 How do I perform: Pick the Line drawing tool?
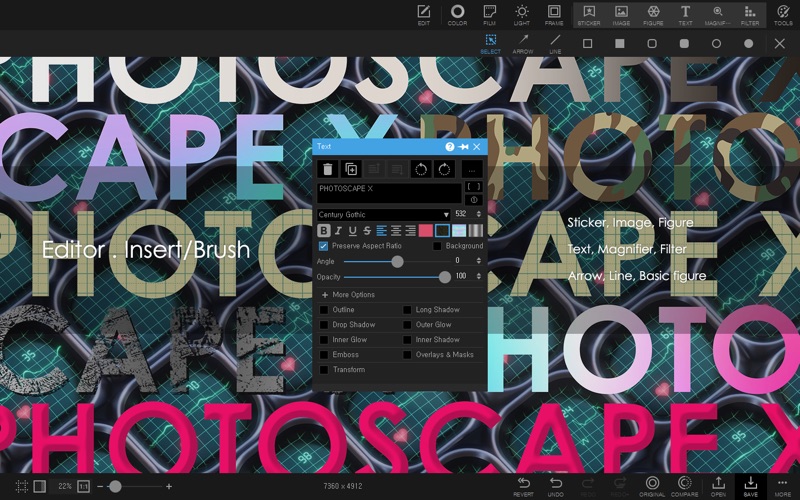pyautogui.click(x=555, y=43)
